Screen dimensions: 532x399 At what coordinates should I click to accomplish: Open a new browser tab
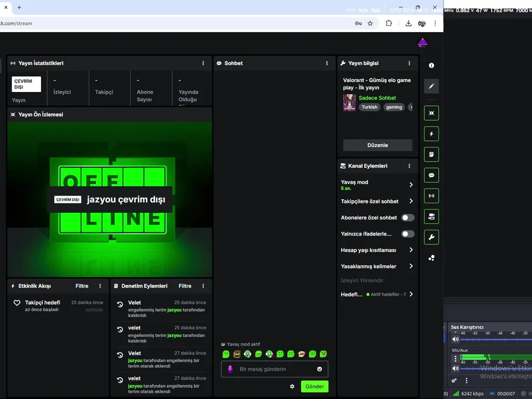pyautogui.click(x=19, y=7)
